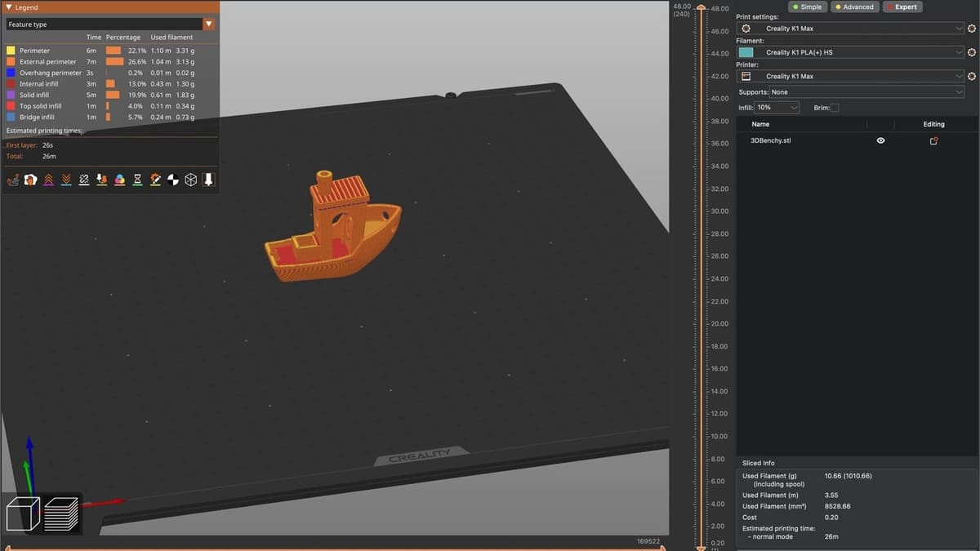This screenshot has width=980, height=551.
Task: Click the three-color circles icon in the legend
Action: point(120,180)
